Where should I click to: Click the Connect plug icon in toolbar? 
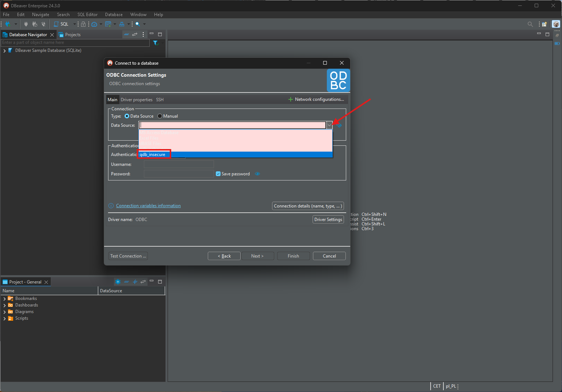(26, 24)
